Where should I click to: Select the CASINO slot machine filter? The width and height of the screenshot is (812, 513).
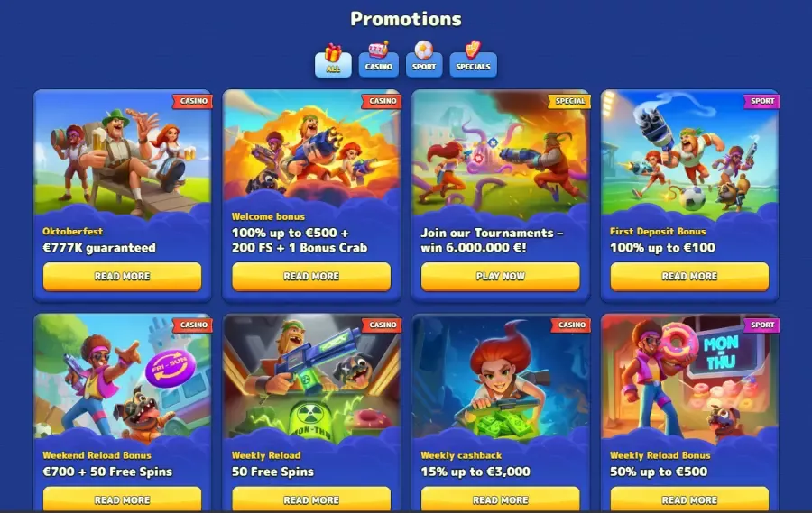pos(379,61)
